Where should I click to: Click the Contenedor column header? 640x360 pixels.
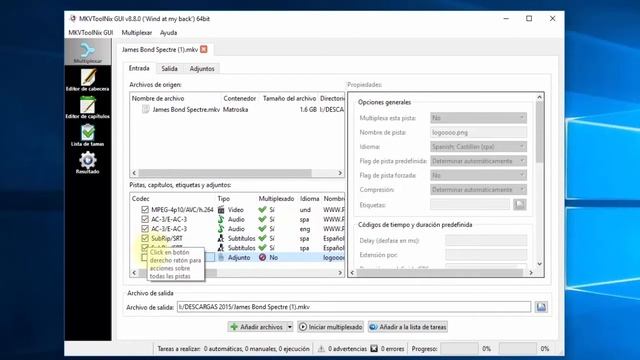coord(240,98)
